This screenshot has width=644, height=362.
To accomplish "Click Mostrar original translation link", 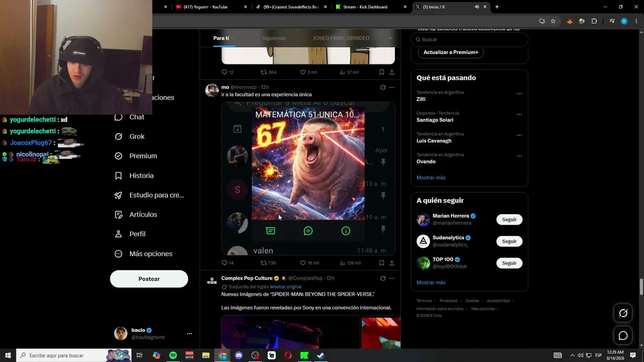I will [x=286, y=287].
